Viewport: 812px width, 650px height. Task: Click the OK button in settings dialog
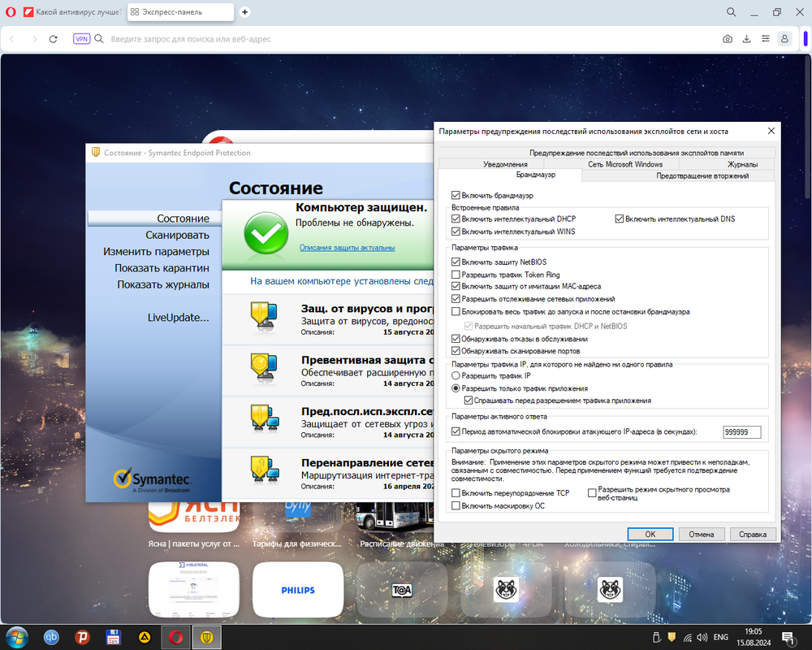click(650, 534)
